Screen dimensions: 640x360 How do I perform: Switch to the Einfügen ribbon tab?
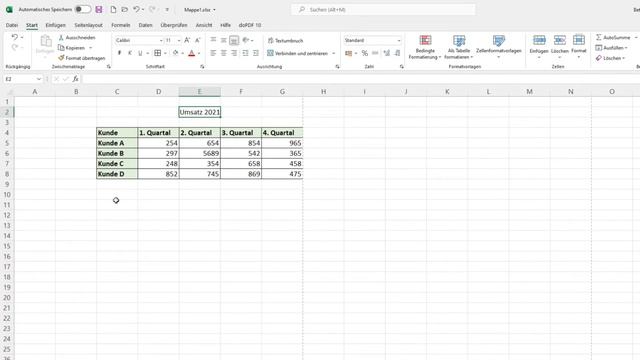click(56, 25)
